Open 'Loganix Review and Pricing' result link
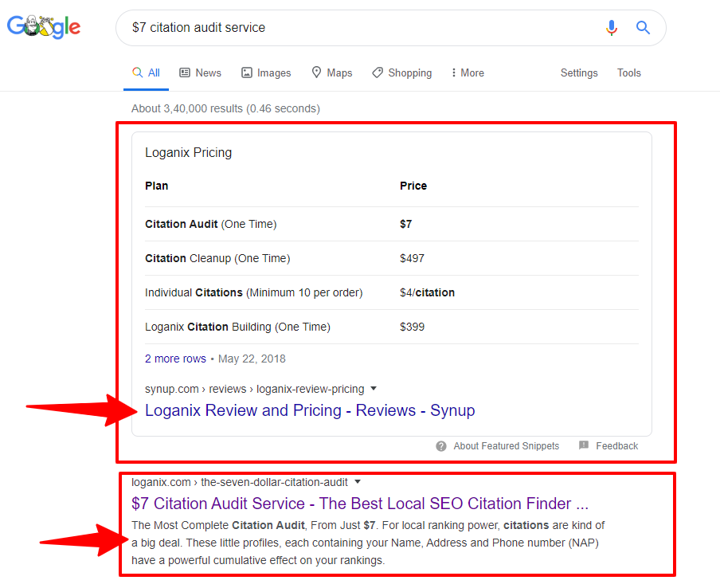The height and width of the screenshot is (588, 720). [310, 410]
